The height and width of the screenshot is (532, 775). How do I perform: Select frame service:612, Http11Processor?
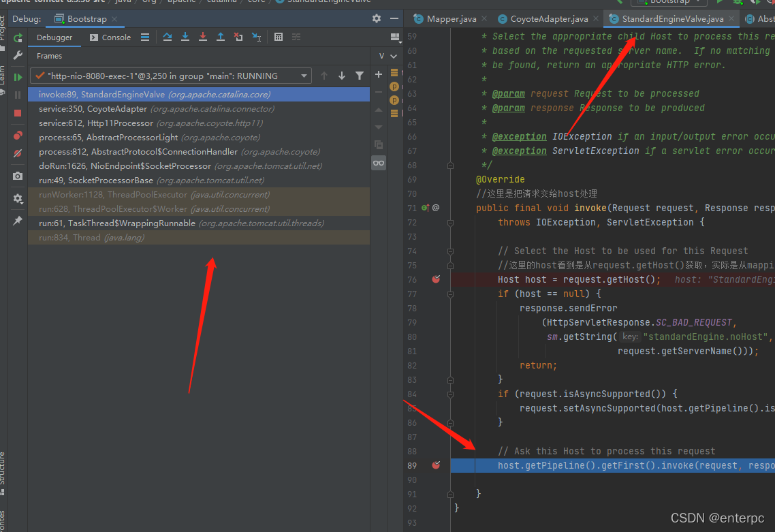point(199,123)
